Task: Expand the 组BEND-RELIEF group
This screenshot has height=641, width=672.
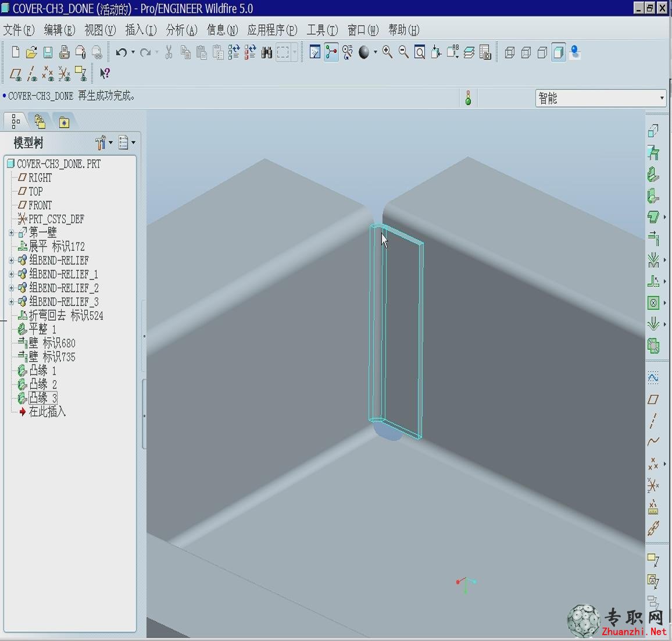Action: coord(11,260)
